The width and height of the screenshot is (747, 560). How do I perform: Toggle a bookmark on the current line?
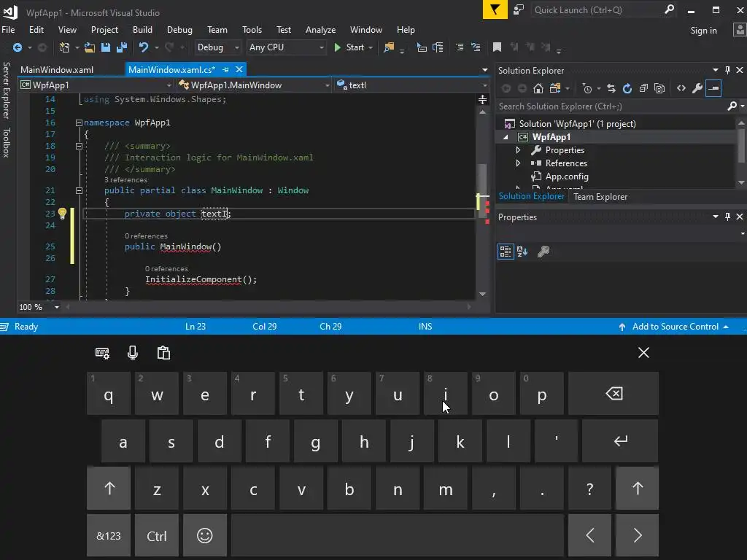[x=497, y=47]
